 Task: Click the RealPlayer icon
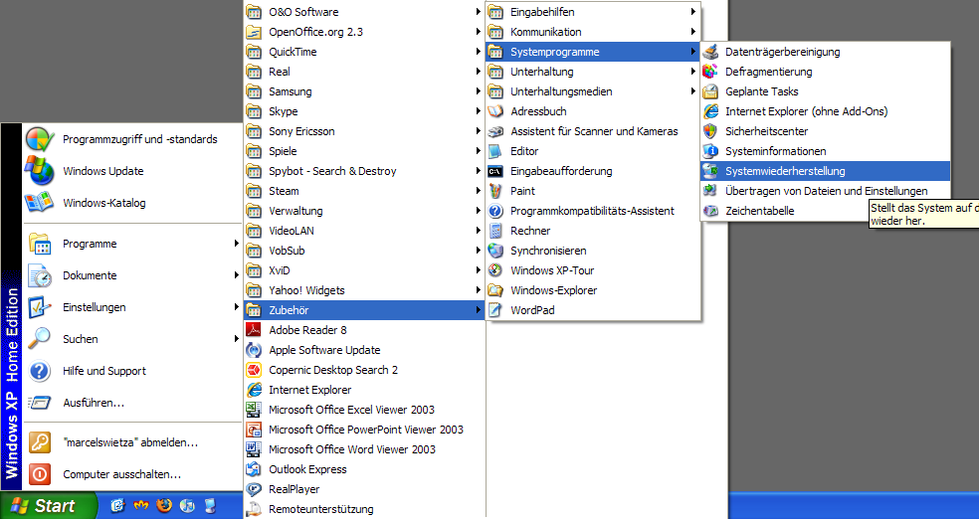coord(253,489)
